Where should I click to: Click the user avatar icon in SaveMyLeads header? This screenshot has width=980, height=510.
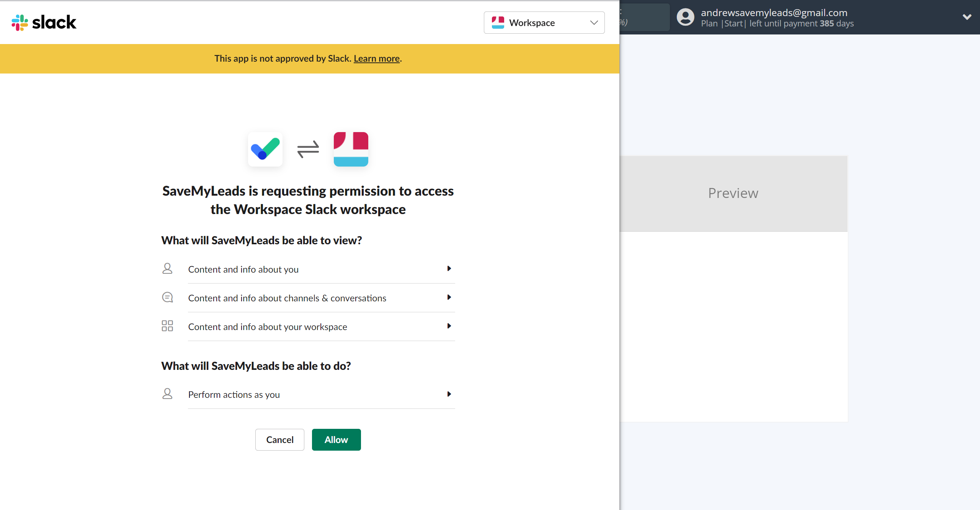pyautogui.click(x=686, y=17)
